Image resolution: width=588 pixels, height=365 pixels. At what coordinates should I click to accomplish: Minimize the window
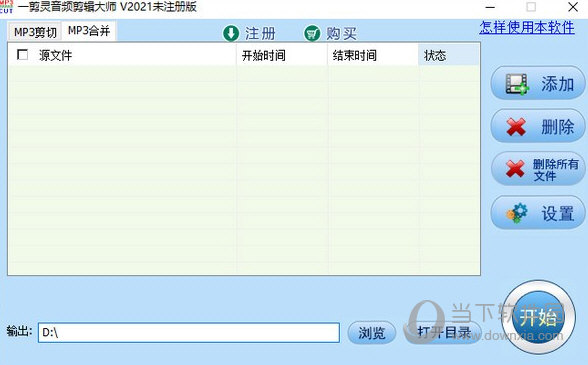pos(490,7)
